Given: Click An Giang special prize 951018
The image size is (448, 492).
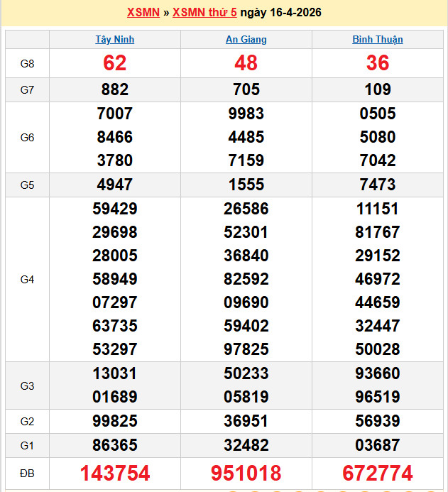Looking at the screenshot, I should 246,473.
